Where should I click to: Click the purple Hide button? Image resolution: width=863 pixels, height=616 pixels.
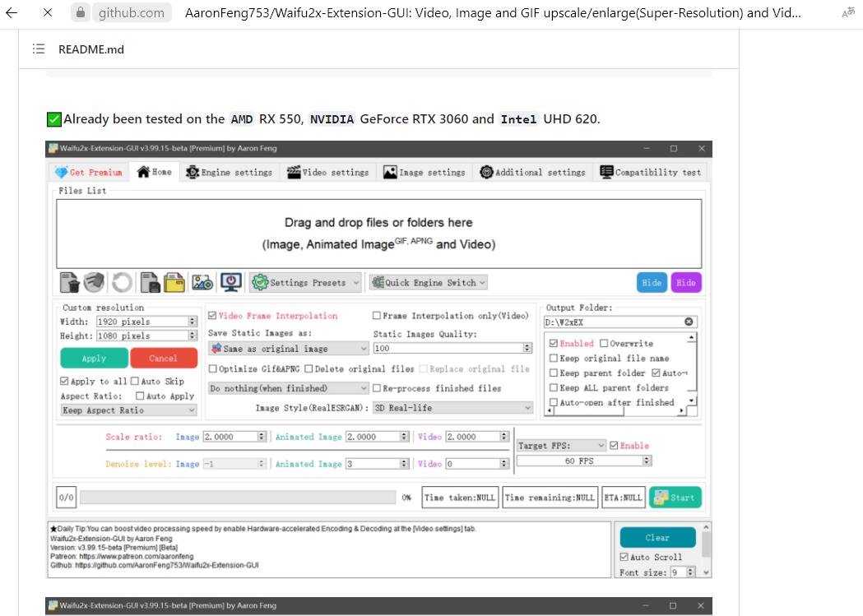pos(686,283)
